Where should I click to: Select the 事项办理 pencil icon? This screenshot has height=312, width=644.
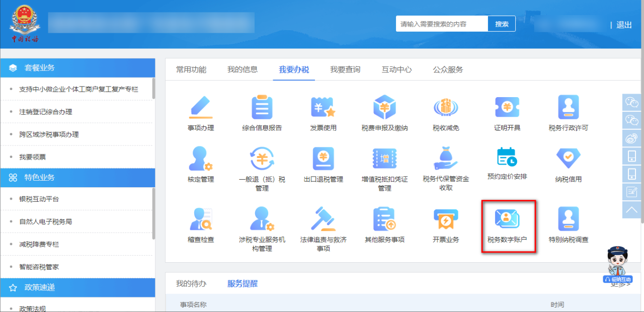pos(201,108)
